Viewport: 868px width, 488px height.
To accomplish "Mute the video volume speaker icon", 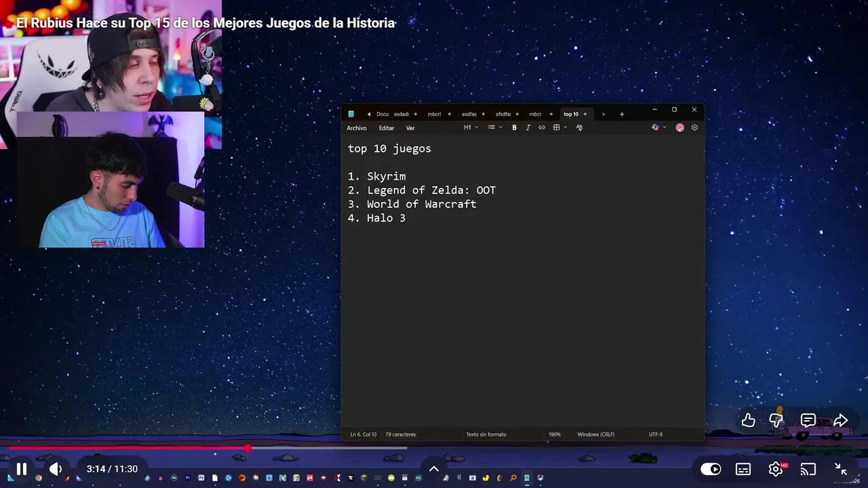I will (x=56, y=469).
